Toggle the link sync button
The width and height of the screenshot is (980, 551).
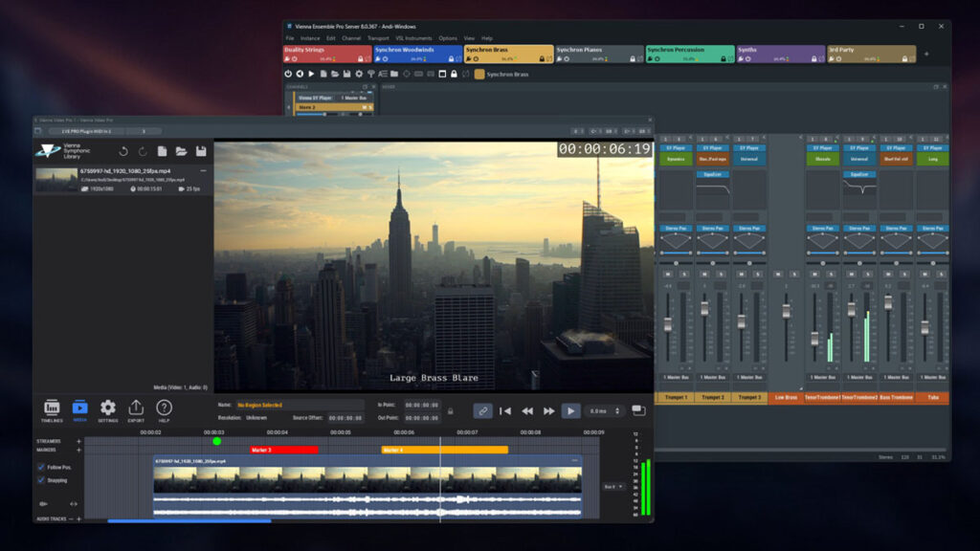click(x=483, y=410)
